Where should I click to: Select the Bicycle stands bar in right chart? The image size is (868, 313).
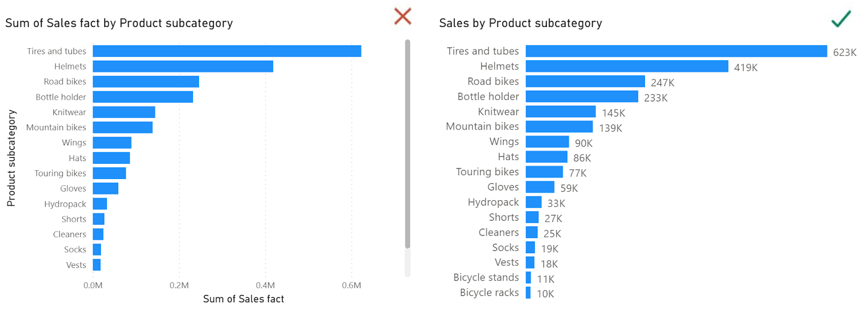click(x=528, y=278)
